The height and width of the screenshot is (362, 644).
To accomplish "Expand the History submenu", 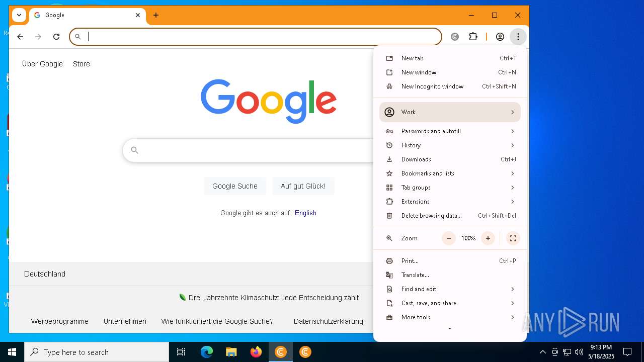I will pos(450,145).
